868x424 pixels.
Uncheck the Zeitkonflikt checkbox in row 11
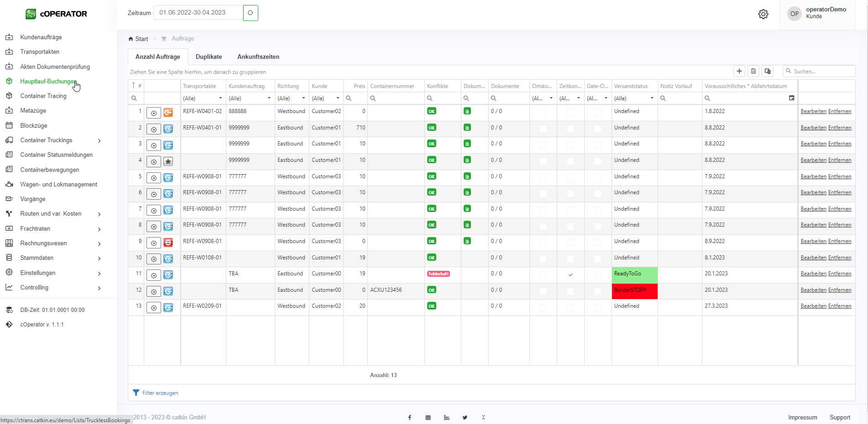[x=570, y=274]
